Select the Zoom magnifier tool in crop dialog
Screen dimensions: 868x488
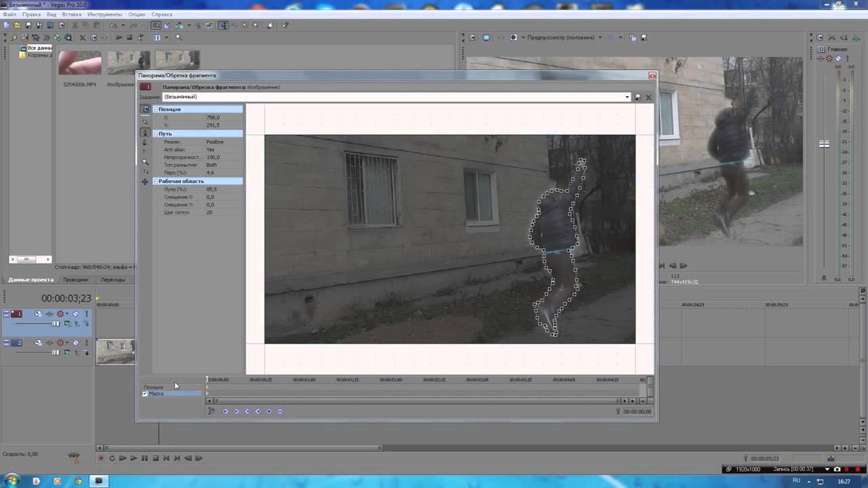(145, 162)
